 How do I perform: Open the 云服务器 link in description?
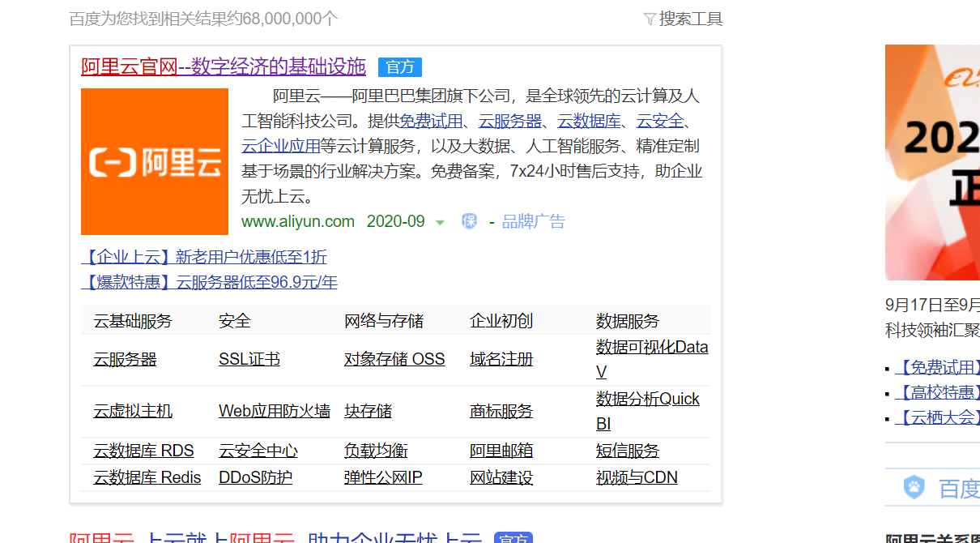[510, 121]
